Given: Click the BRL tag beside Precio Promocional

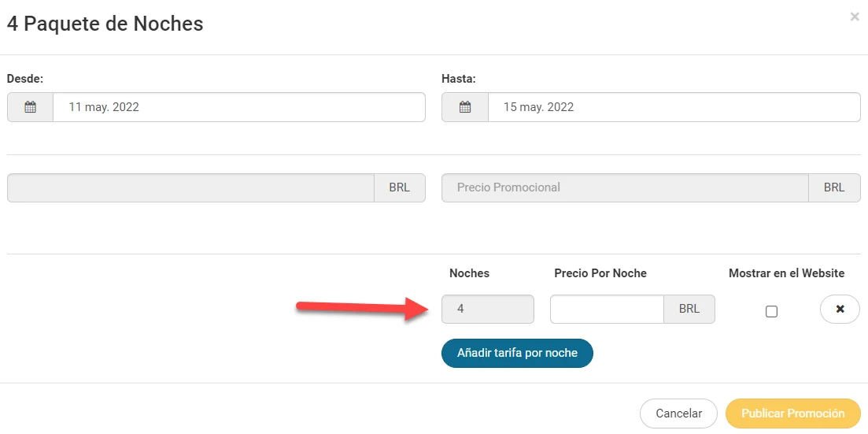Looking at the screenshot, I should pyautogui.click(x=834, y=187).
